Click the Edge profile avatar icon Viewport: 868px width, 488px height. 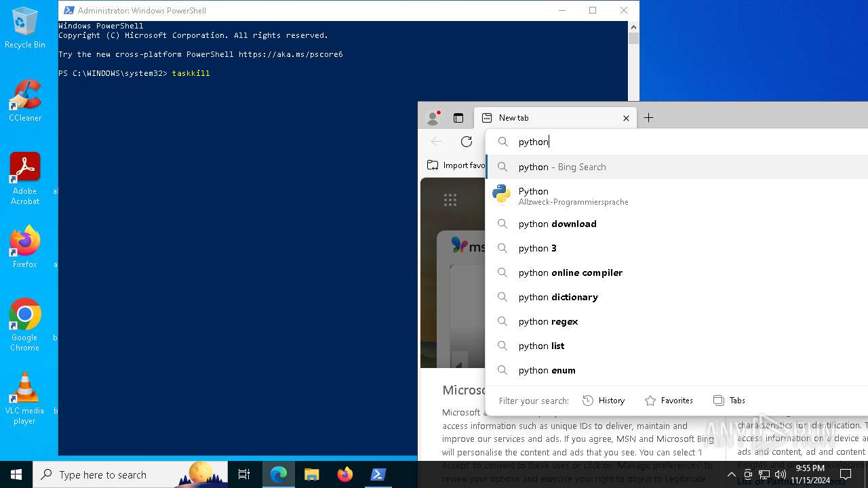click(x=433, y=118)
